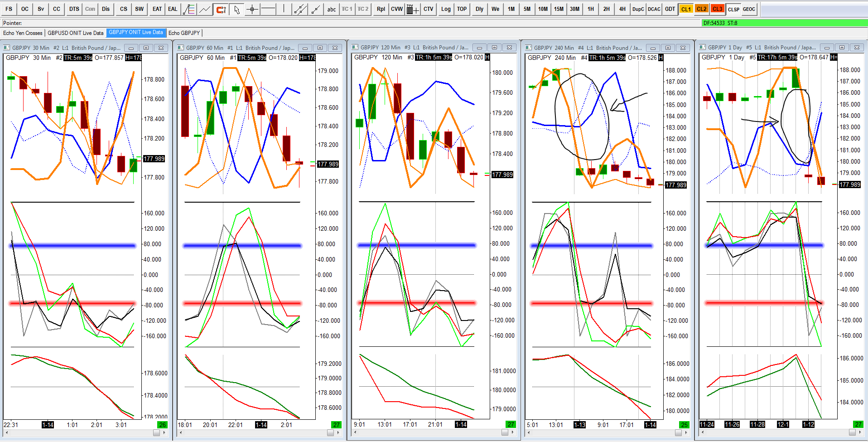Click the TC 1 toolbar icon
The height and width of the screenshot is (442, 868).
pos(347,9)
